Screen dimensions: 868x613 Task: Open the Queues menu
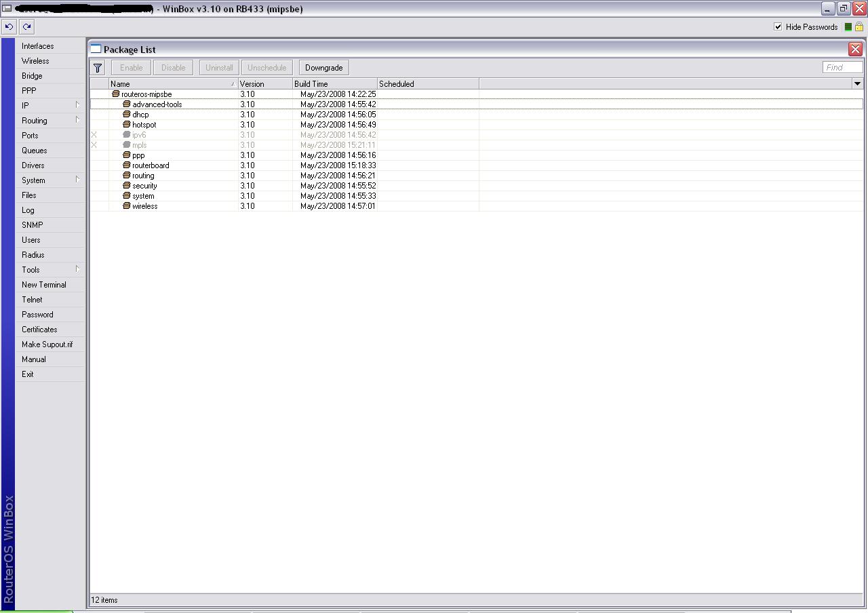(x=50, y=151)
